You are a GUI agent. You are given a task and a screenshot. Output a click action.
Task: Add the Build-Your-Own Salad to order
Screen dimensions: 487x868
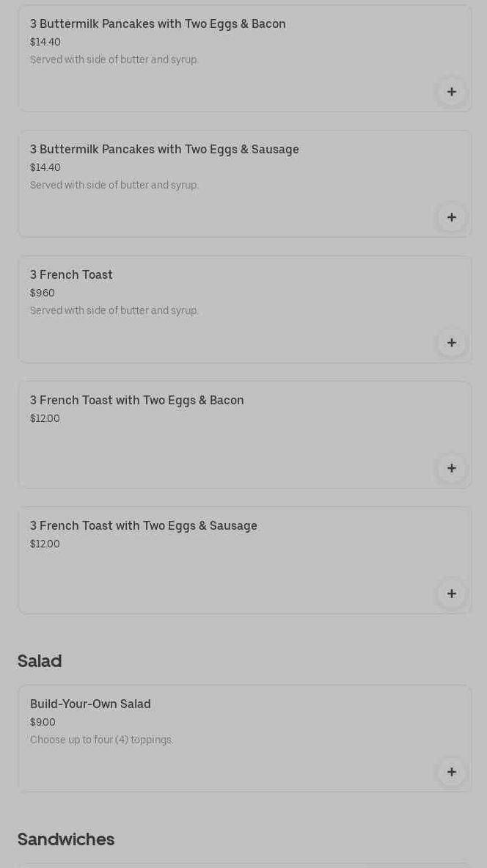[x=451, y=772]
